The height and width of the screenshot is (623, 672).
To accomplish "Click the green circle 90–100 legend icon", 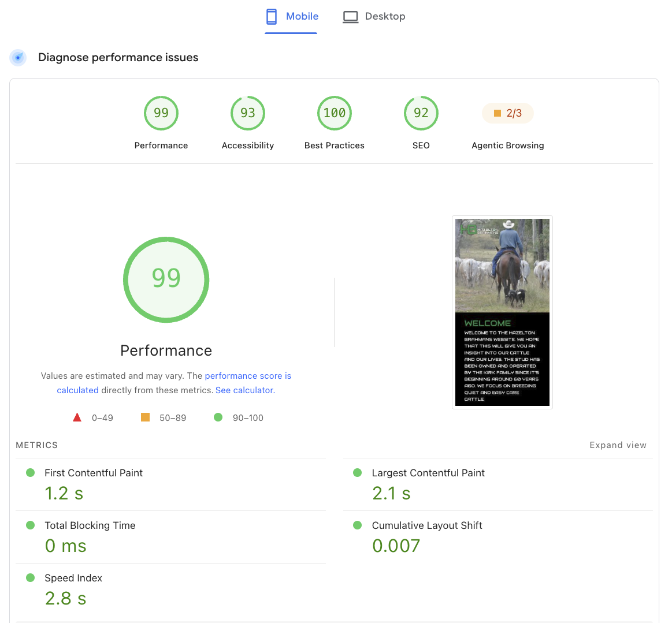I will (x=218, y=417).
